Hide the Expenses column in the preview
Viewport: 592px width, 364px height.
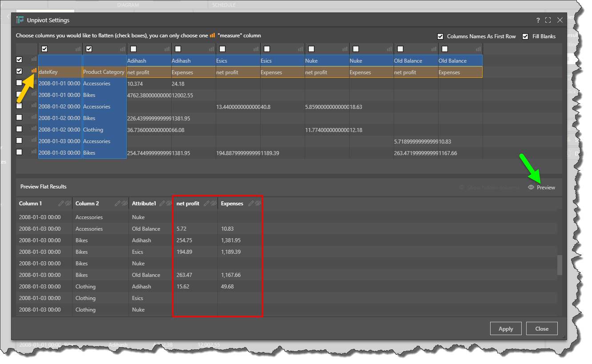coord(258,204)
